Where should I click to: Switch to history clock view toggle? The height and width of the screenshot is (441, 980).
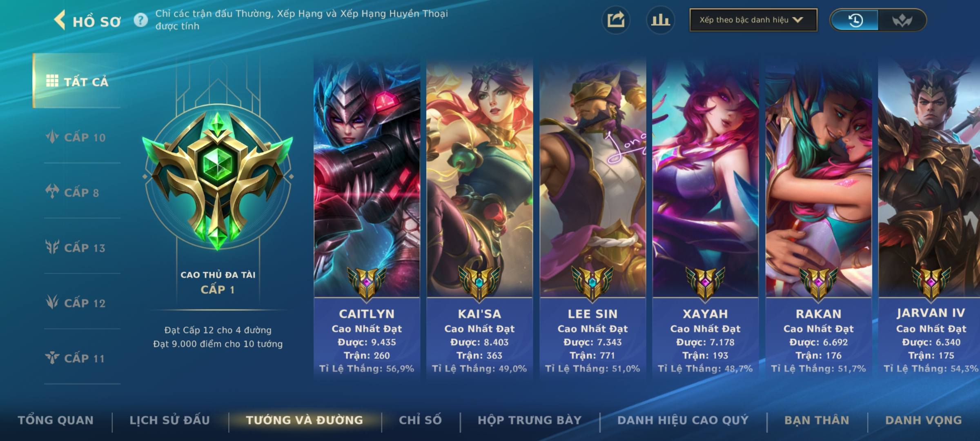pos(855,20)
